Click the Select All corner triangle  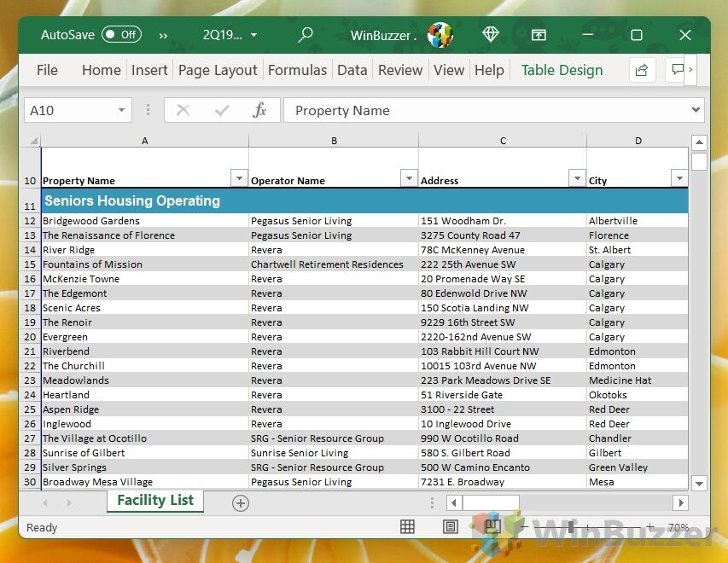(x=32, y=140)
